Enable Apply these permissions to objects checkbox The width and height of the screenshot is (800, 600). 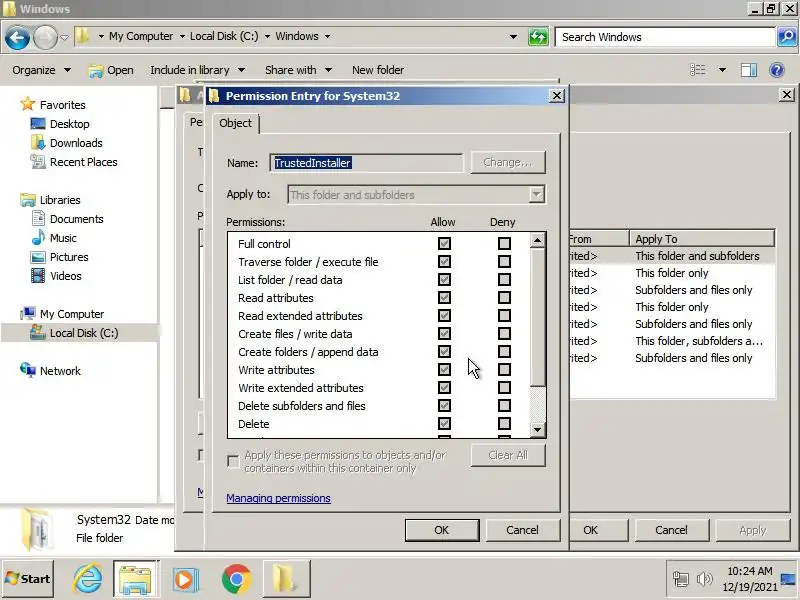(233, 461)
